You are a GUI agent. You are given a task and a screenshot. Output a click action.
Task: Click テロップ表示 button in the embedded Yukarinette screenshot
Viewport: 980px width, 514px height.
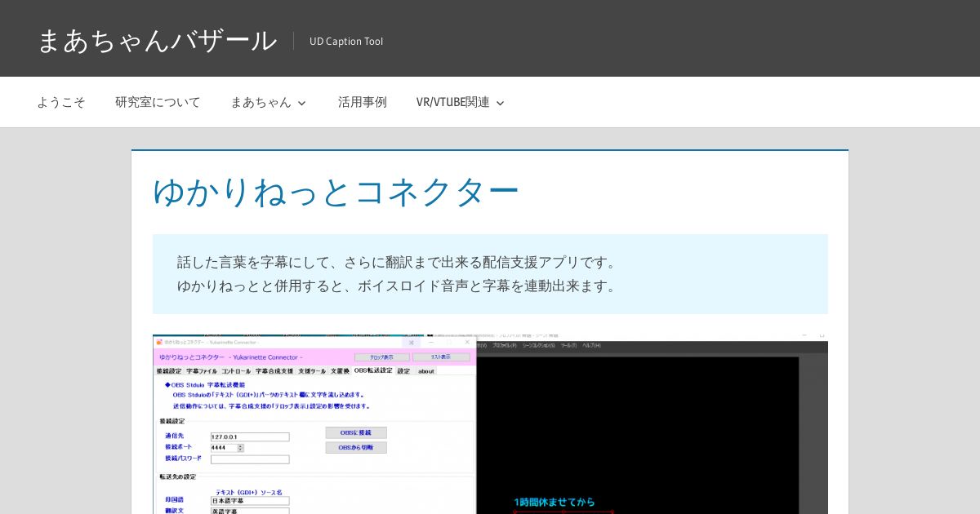(x=381, y=357)
